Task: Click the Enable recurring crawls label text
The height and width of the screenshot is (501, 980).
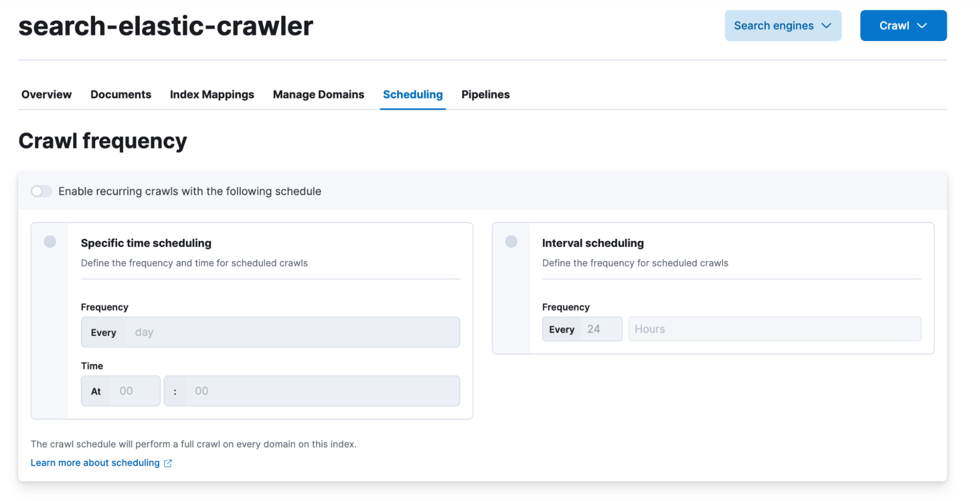Action: pyautogui.click(x=190, y=191)
